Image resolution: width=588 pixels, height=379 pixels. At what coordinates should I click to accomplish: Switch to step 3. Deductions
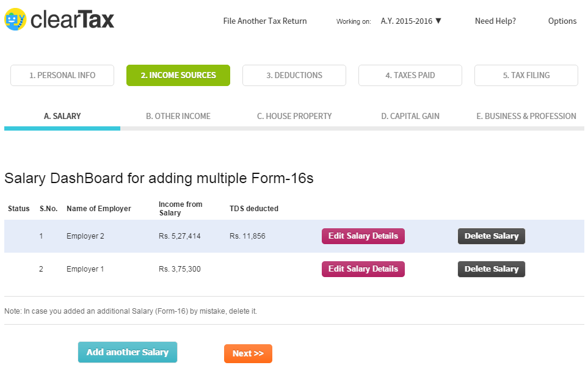tap(294, 75)
